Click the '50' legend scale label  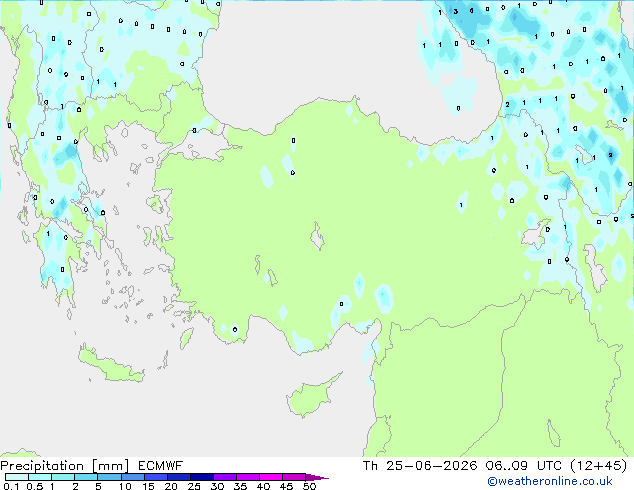click(309, 486)
